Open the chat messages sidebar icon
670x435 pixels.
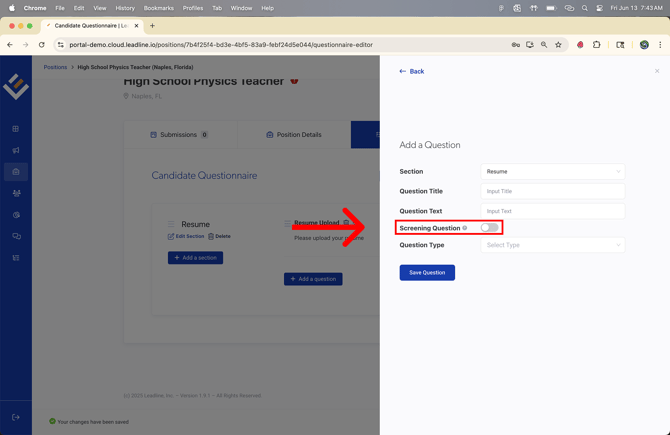pyautogui.click(x=16, y=236)
